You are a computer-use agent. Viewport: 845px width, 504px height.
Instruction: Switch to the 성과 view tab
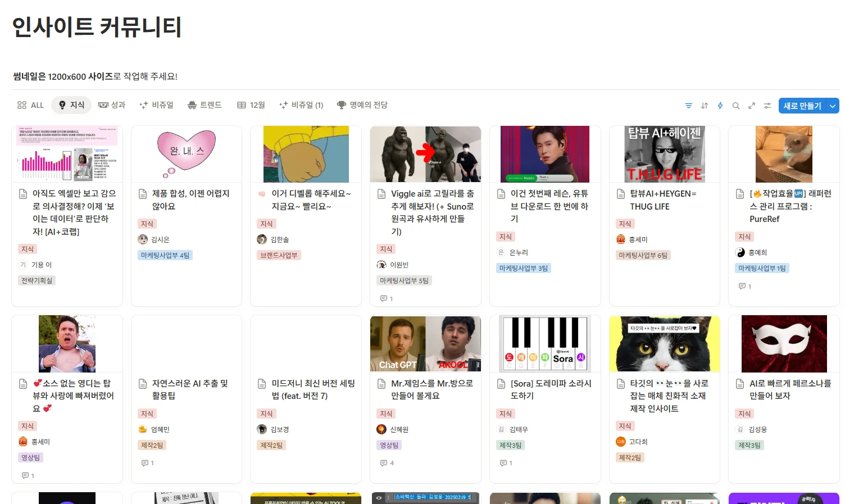coord(112,105)
